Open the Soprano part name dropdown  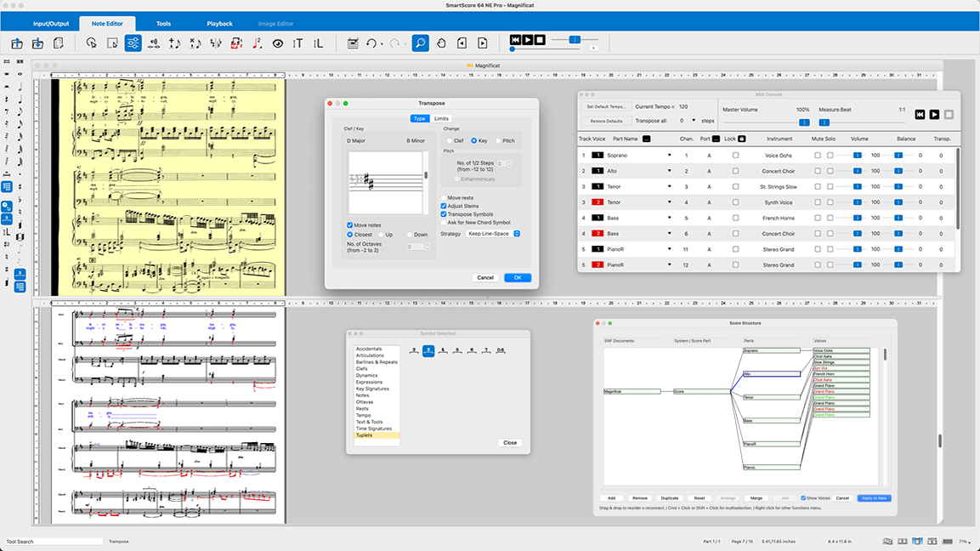tap(670, 155)
